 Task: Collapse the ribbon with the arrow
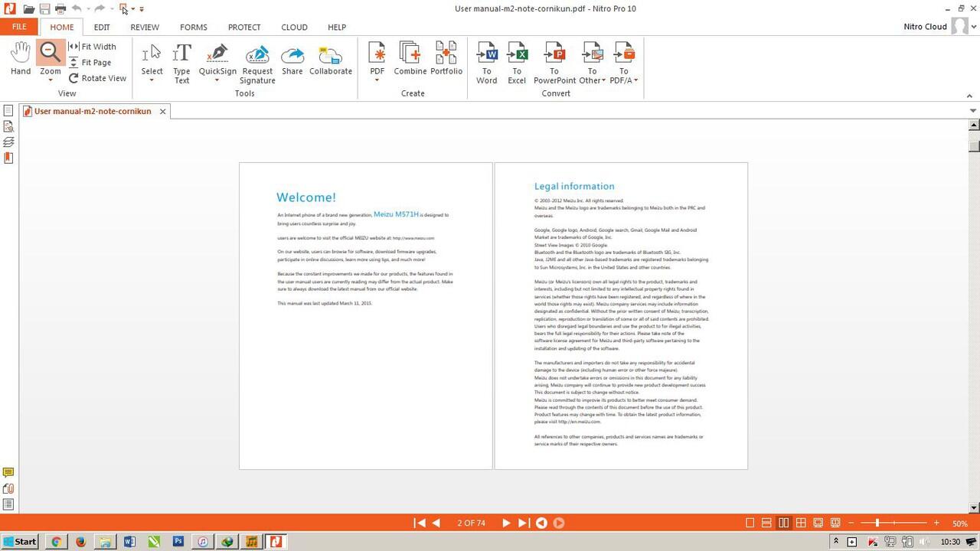(969, 96)
